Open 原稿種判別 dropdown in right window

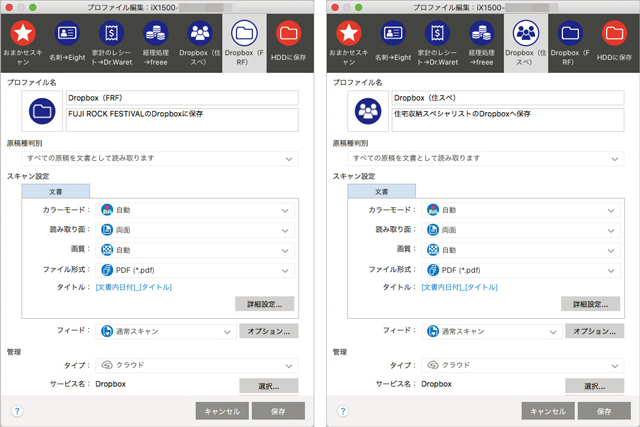pyautogui.click(x=486, y=158)
